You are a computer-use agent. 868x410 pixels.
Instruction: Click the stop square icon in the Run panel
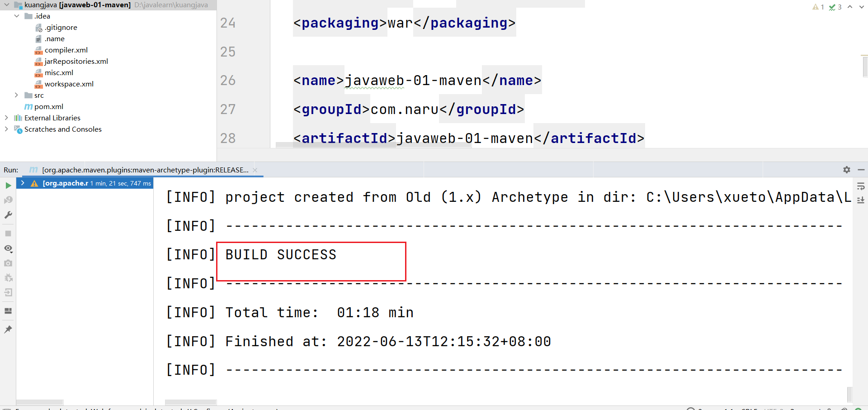tap(8, 234)
